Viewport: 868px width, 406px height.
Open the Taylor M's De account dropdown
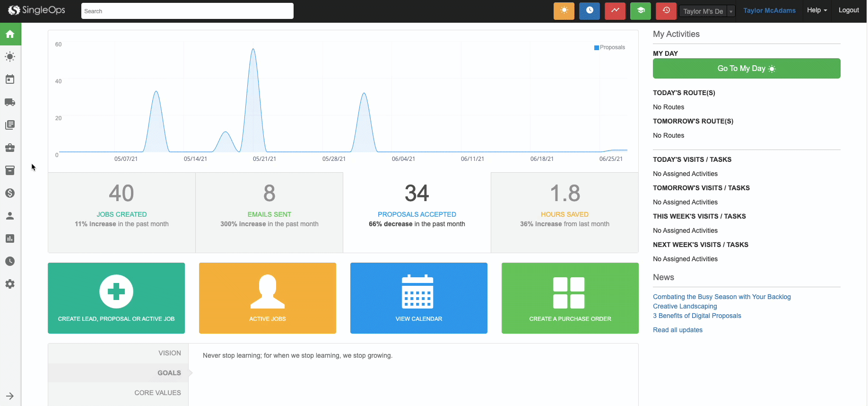707,11
